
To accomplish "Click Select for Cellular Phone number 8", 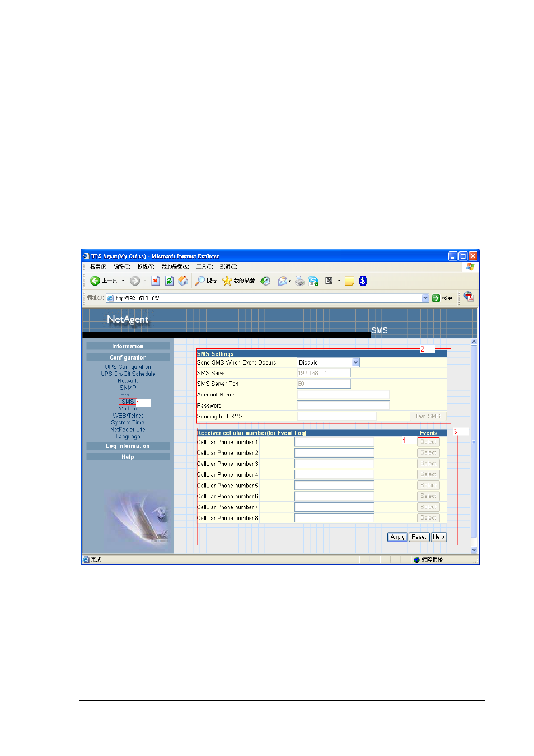I will coord(428,518).
